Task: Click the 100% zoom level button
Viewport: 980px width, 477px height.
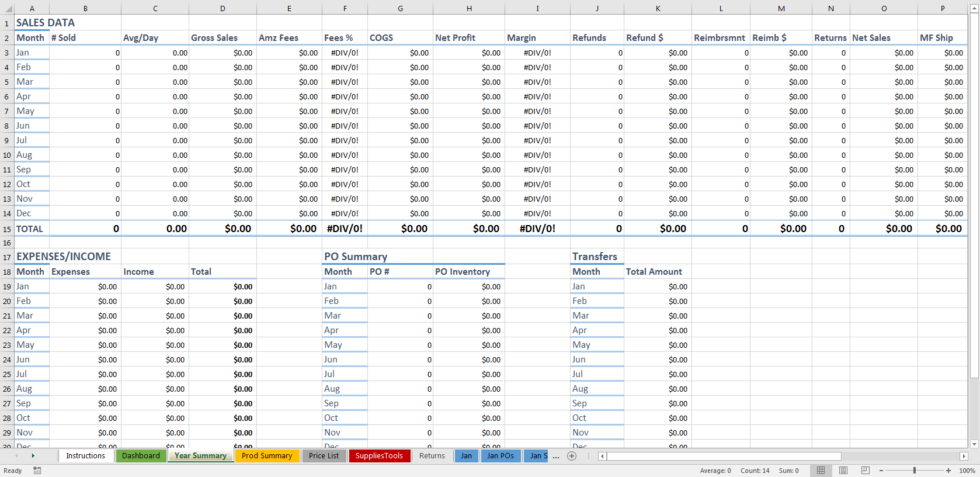Action: pyautogui.click(x=967, y=471)
